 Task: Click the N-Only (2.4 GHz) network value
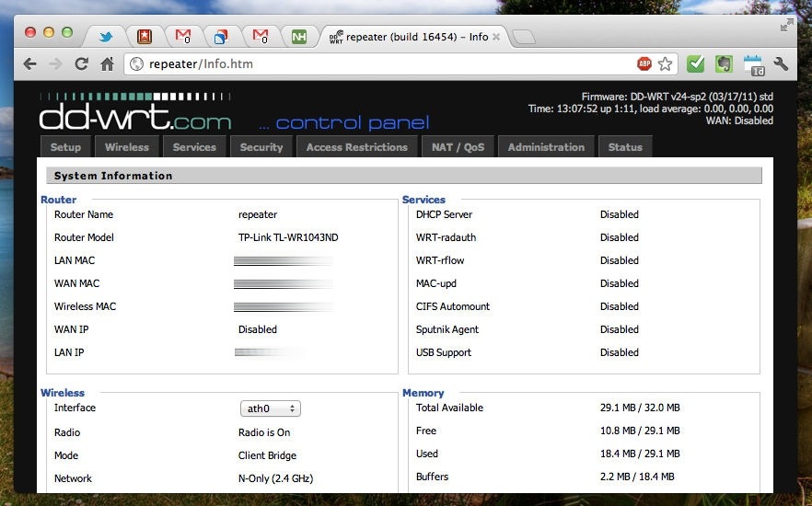tap(275, 478)
